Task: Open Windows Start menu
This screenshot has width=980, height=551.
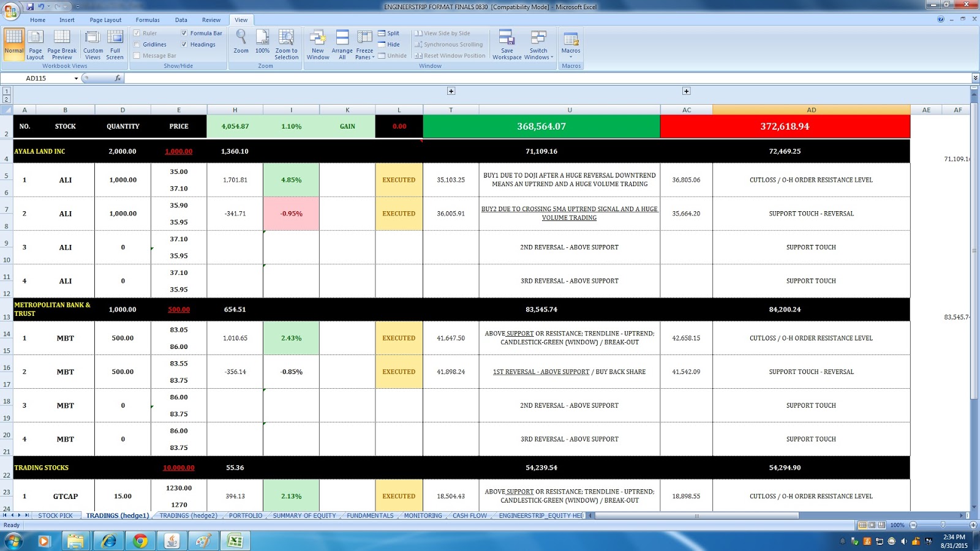Action: (x=13, y=541)
